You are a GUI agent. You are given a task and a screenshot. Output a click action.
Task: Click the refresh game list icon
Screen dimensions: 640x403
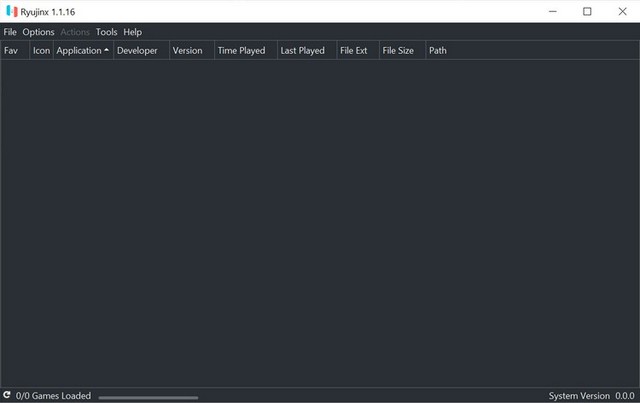[7, 396]
